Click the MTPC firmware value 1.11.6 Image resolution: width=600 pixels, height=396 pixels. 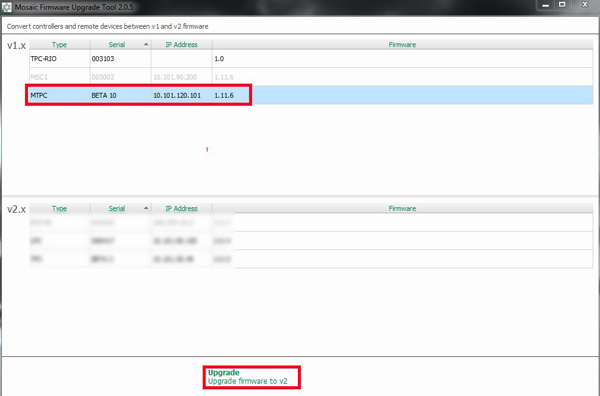pos(224,95)
